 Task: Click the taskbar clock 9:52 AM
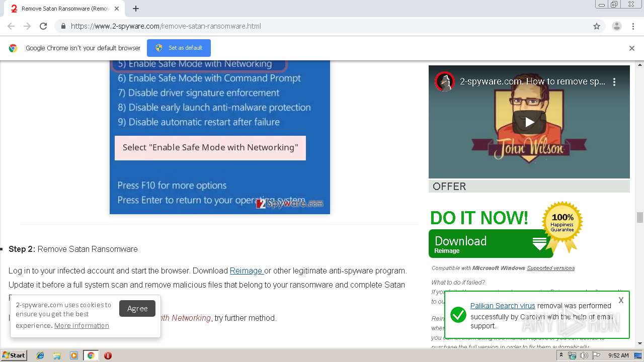click(618, 355)
